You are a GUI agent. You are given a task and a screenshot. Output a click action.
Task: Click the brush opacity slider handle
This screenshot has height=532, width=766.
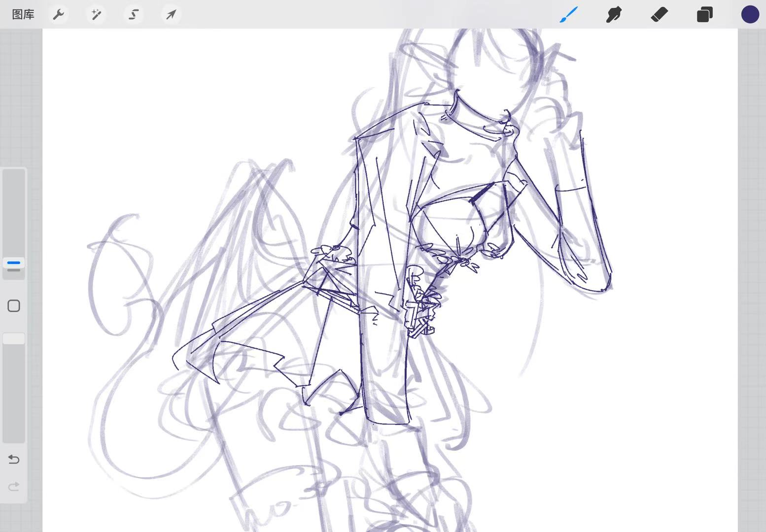point(14,338)
